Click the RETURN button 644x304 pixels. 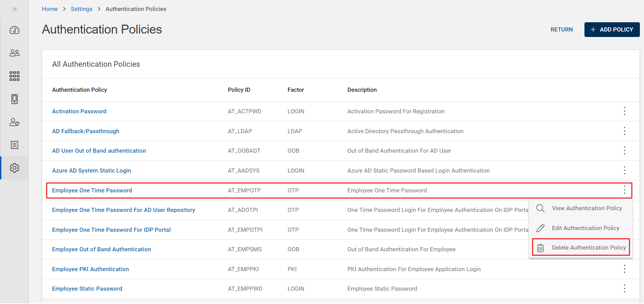[561, 30]
